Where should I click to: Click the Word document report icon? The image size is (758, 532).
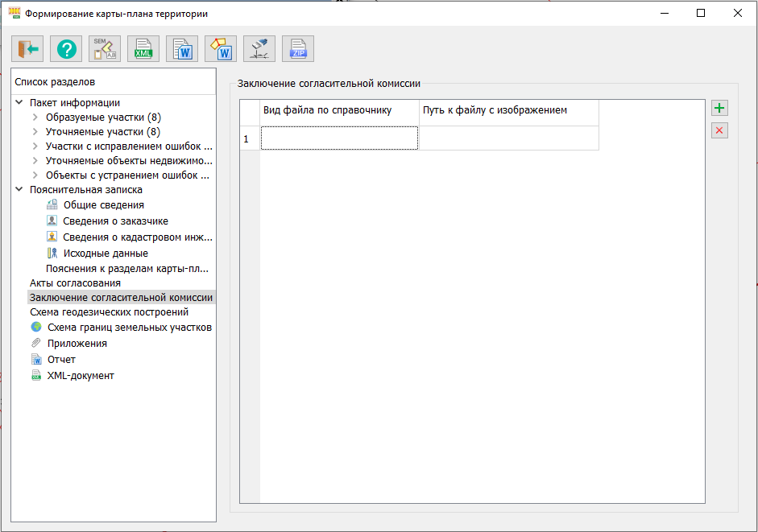(x=182, y=49)
